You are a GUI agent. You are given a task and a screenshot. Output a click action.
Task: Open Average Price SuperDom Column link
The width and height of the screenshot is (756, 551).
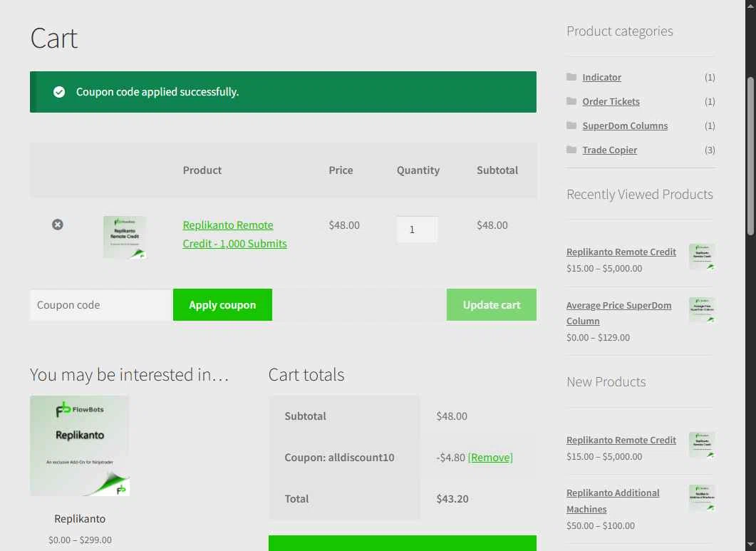618,313
